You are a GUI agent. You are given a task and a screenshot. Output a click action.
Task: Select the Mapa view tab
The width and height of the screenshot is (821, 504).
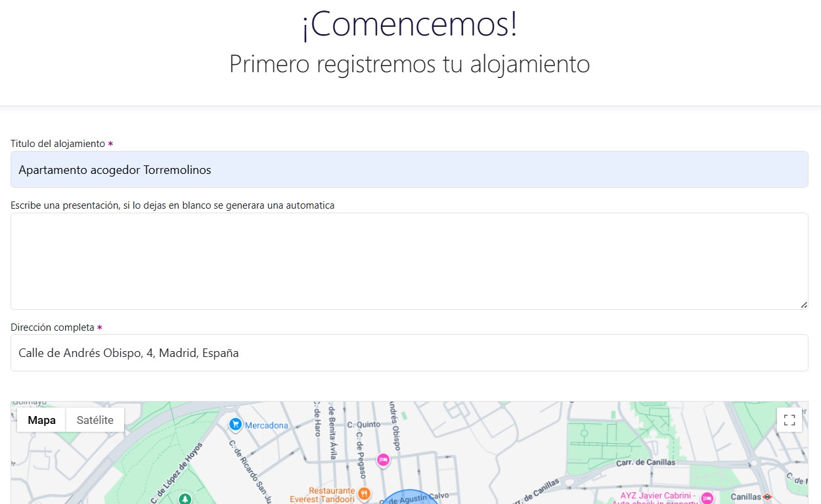pyautogui.click(x=41, y=420)
